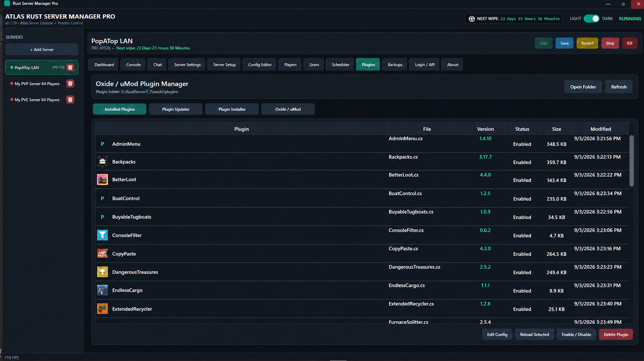The image size is (644, 361).
Task: Open the Console tab
Action: tap(133, 65)
